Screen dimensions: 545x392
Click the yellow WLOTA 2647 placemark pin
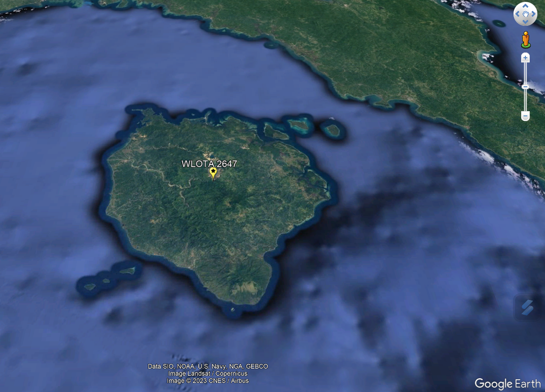point(213,173)
